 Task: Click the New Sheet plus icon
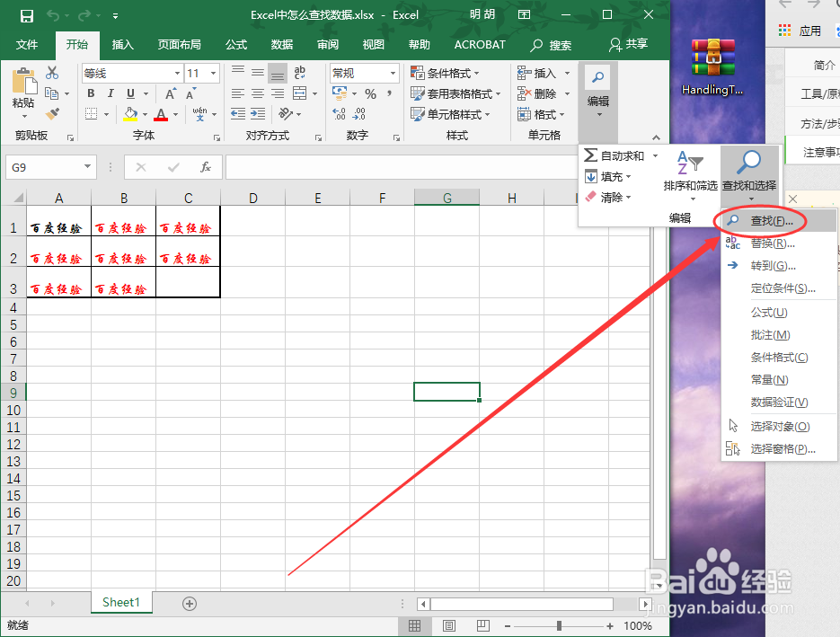coord(190,604)
